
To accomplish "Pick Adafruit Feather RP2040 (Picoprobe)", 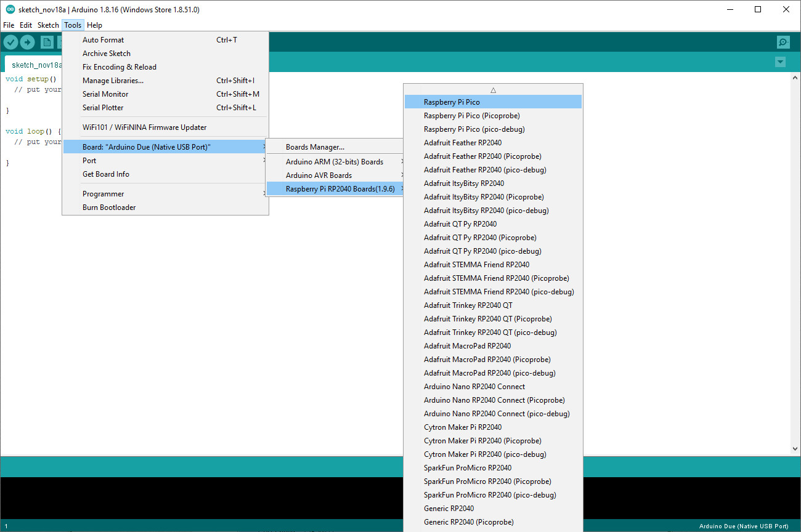I will click(x=493, y=156).
